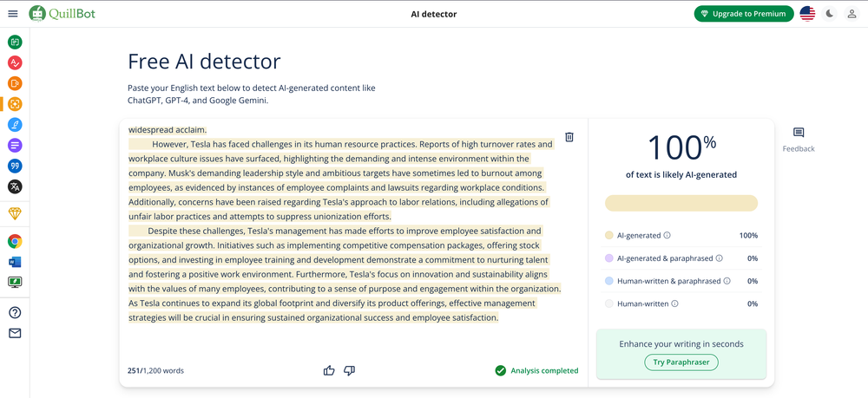This screenshot has width=868, height=398.
Task: Give thumbs up rating
Action: click(x=329, y=370)
